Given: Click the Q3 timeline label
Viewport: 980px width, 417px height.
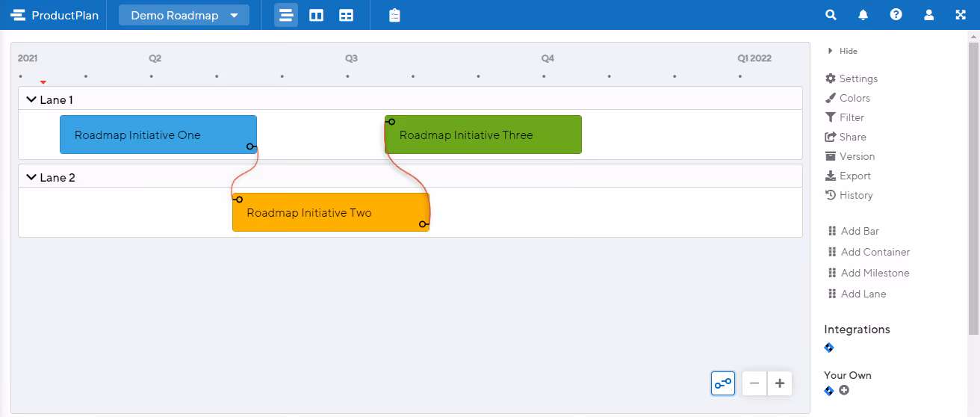Looking at the screenshot, I should 351,58.
